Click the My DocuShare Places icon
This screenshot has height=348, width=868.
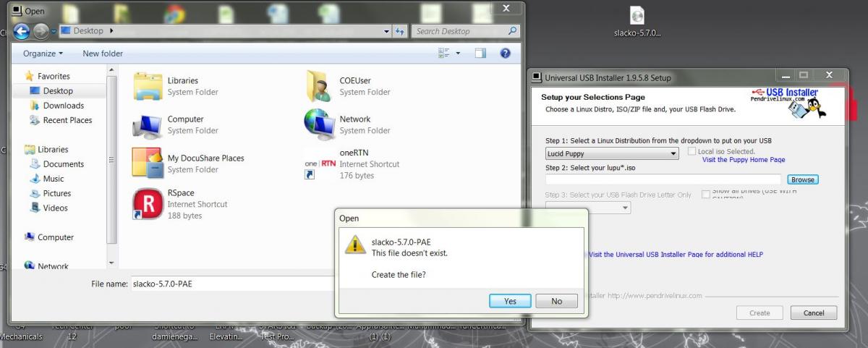pyautogui.click(x=148, y=163)
